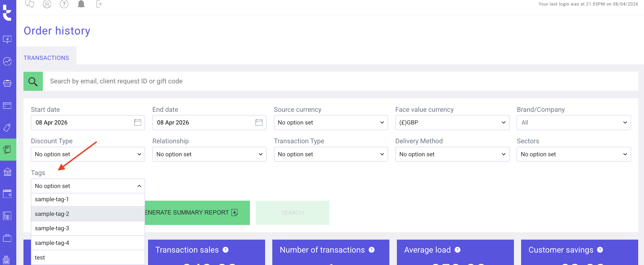This screenshot has height=265, width=644.
Task: Open the user profile icon
Action: click(x=47, y=4)
